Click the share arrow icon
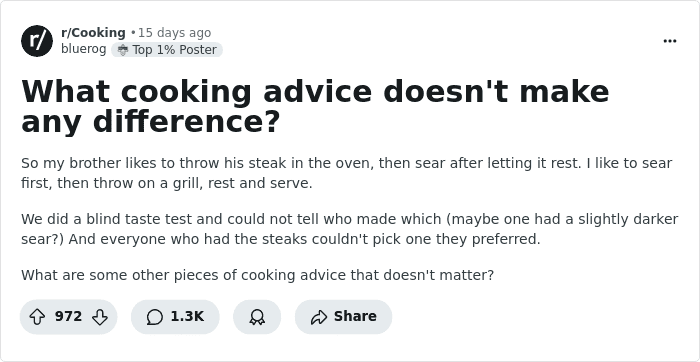The image size is (700, 362). 319,317
